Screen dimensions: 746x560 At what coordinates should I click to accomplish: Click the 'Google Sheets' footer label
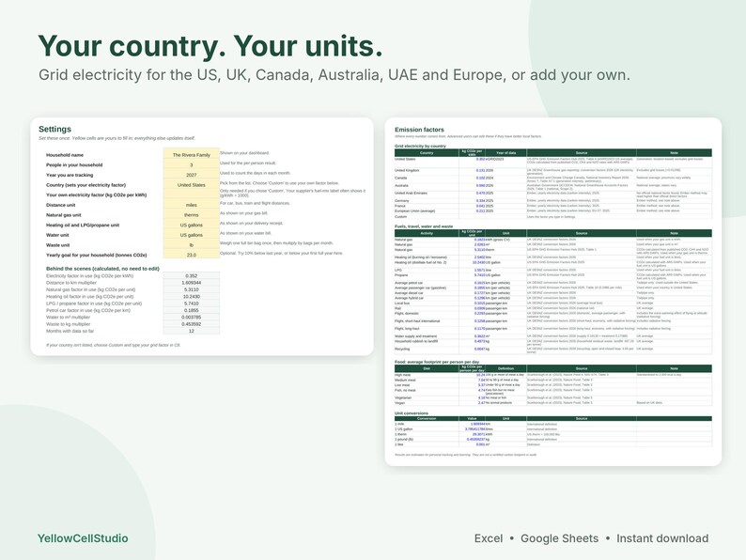point(560,538)
